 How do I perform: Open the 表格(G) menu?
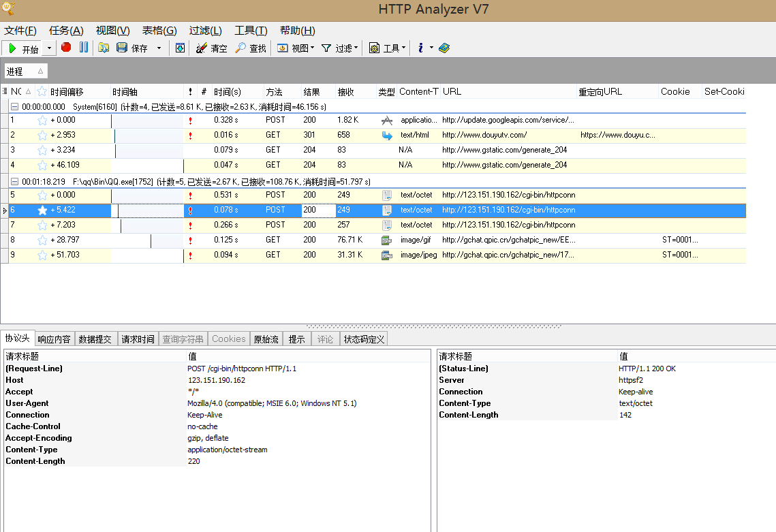159,31
